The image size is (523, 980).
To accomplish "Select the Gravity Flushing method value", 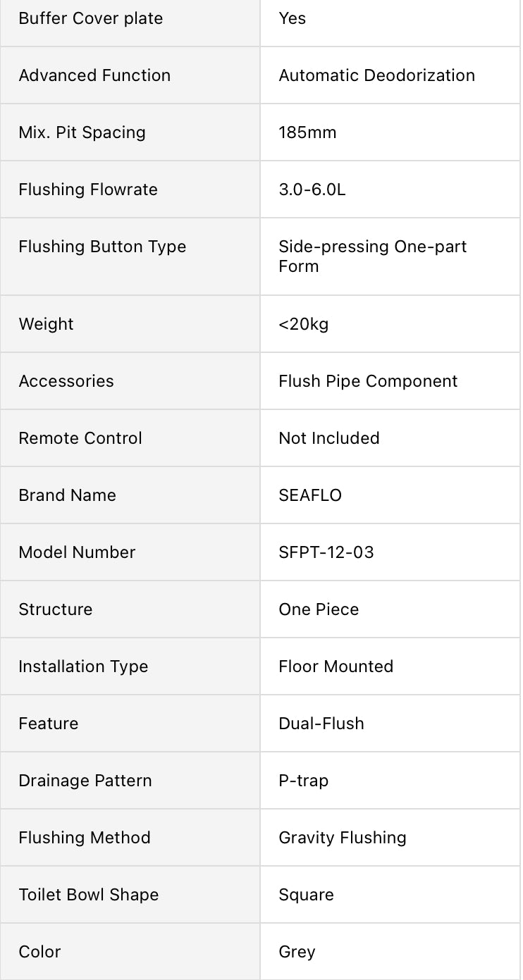I will [x=343, y=838].
